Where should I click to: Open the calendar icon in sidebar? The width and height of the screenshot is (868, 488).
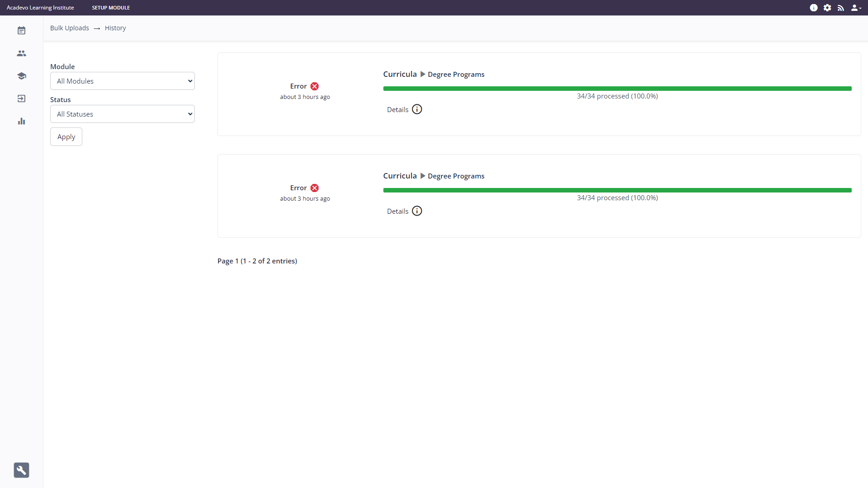[21, 31]
